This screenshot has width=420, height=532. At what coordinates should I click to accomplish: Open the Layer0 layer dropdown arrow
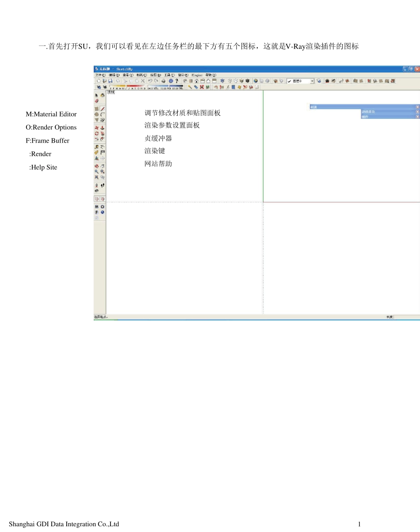312,81
